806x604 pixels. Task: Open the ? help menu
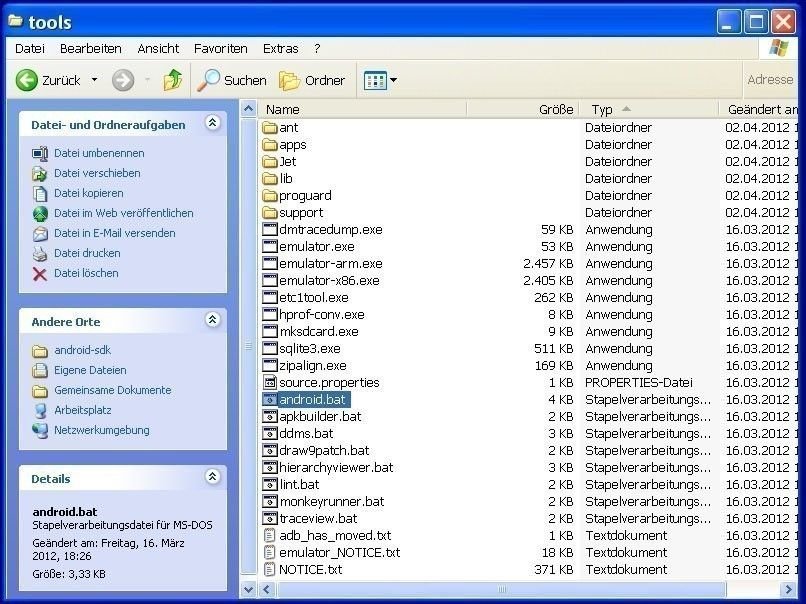[317, 49]
